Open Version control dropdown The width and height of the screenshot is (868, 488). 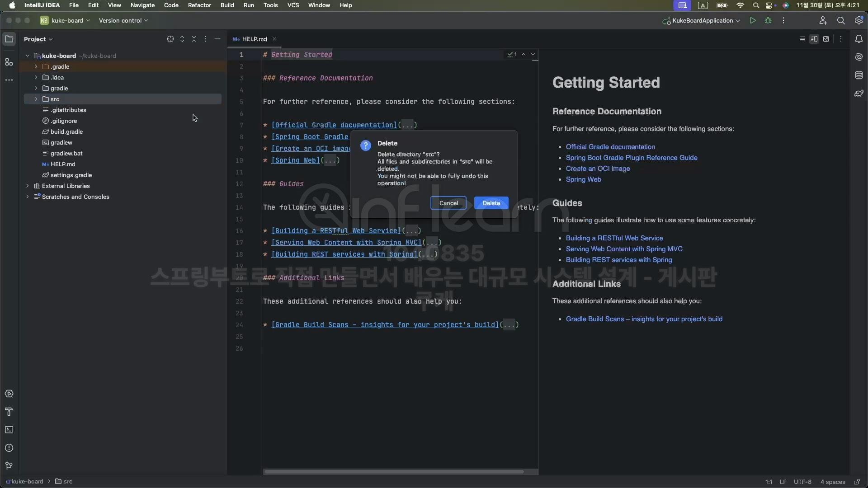(x=123, y=20)
